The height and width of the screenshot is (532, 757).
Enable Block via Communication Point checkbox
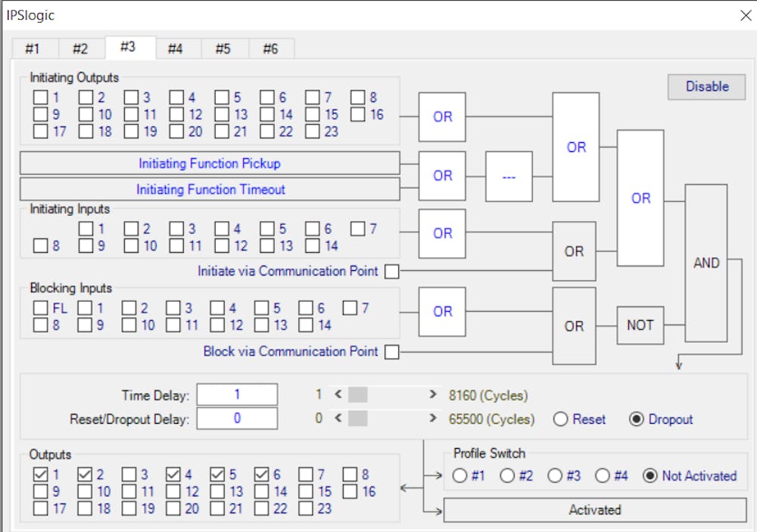coord(391,352)
